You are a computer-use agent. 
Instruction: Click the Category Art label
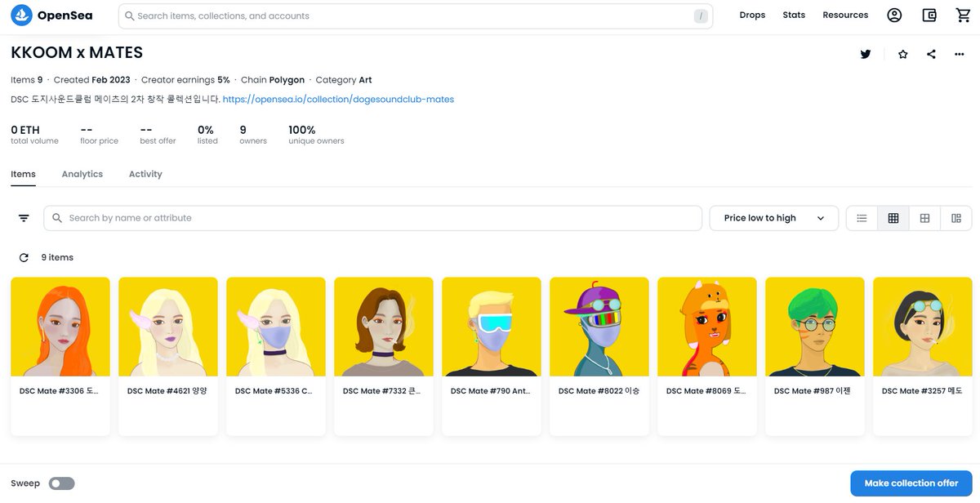(344, 80)
